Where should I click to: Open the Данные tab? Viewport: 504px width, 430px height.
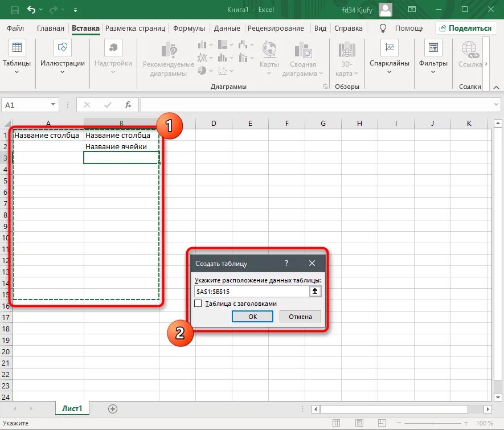227,28
